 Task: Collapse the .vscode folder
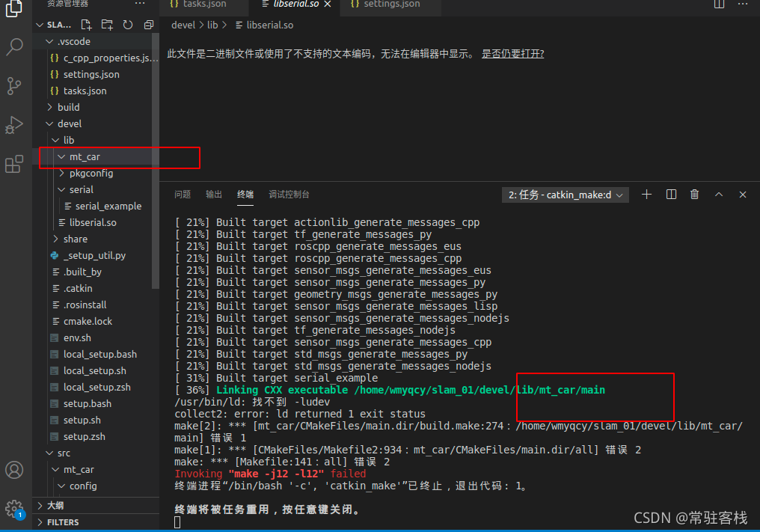[96, 42]
